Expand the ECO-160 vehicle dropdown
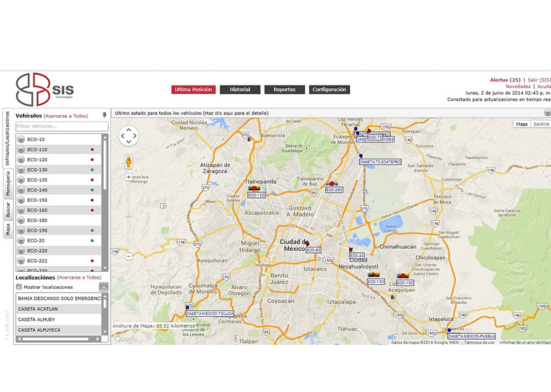Screen dimensions: 551x392 (21, 210)
